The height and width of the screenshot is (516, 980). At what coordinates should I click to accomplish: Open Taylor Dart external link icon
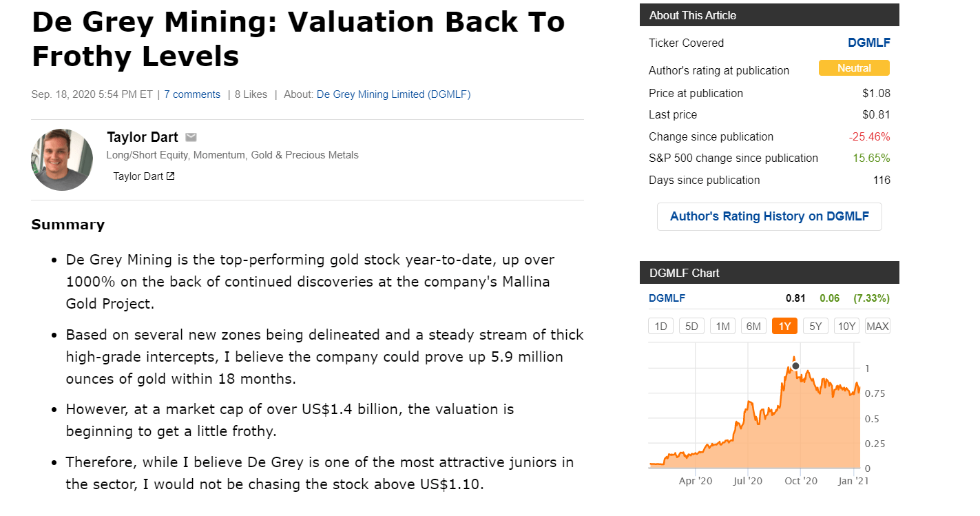[x=171, y=176]
